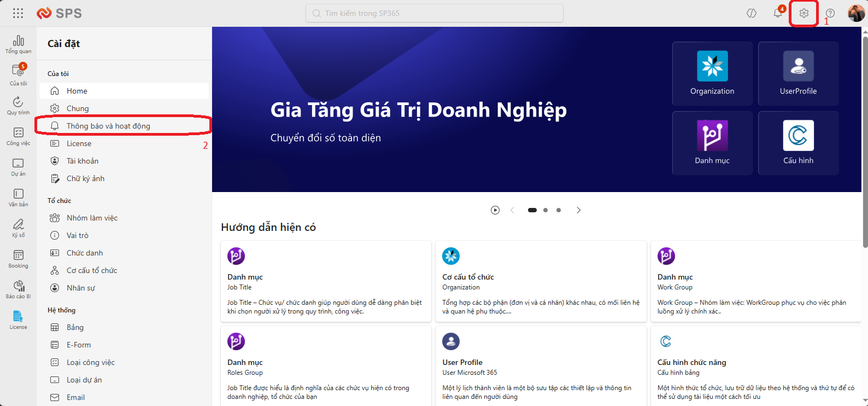The height and width of the screenshot is (406, 868).
Task: Open Báo cáo BI in left rail
Action: pyautogui.click(x=18, y=289)
